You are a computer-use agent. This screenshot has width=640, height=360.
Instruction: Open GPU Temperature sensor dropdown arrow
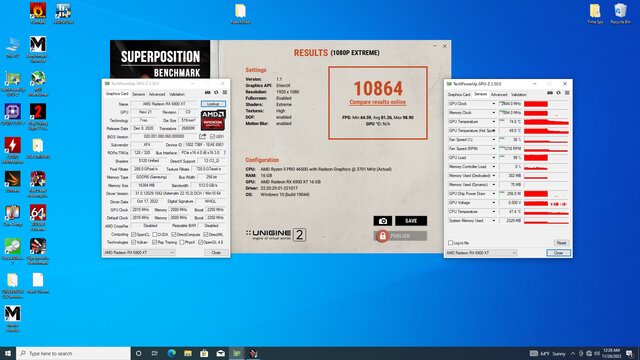click(x=493, y=122)
